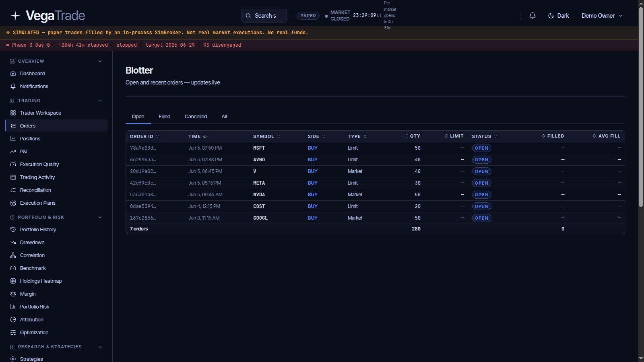This screenshot has width=644, height=362.
Task: Click the Orders list icon in sidebar
Action: click(13, 126)
